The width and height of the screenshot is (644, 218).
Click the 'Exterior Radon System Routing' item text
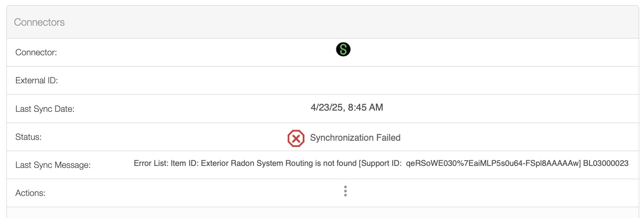tap(257, 163)
